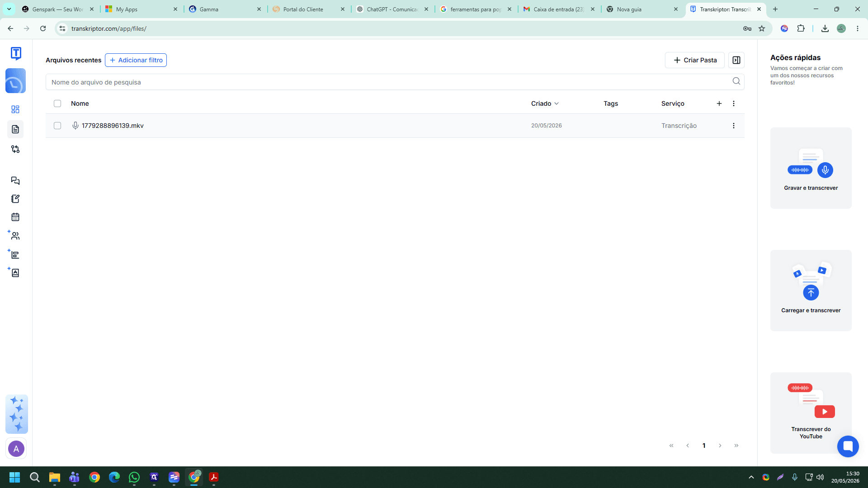Image resolution: width=868 pixels, height=488 pixels.
Task: Add a column with the plus icon
Action: click(x=719, y=103)
